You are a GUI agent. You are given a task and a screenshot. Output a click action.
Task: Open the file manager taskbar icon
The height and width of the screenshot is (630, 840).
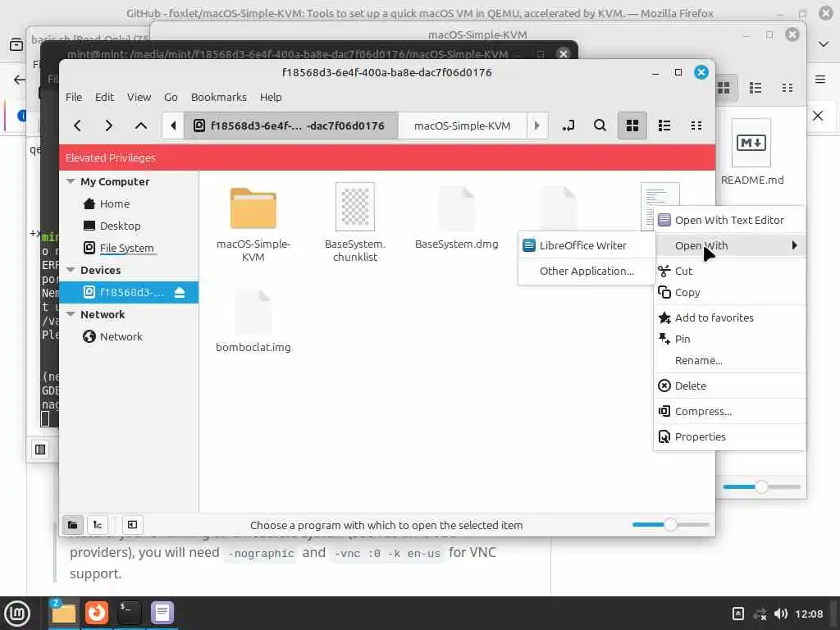(x=64, y=613)
